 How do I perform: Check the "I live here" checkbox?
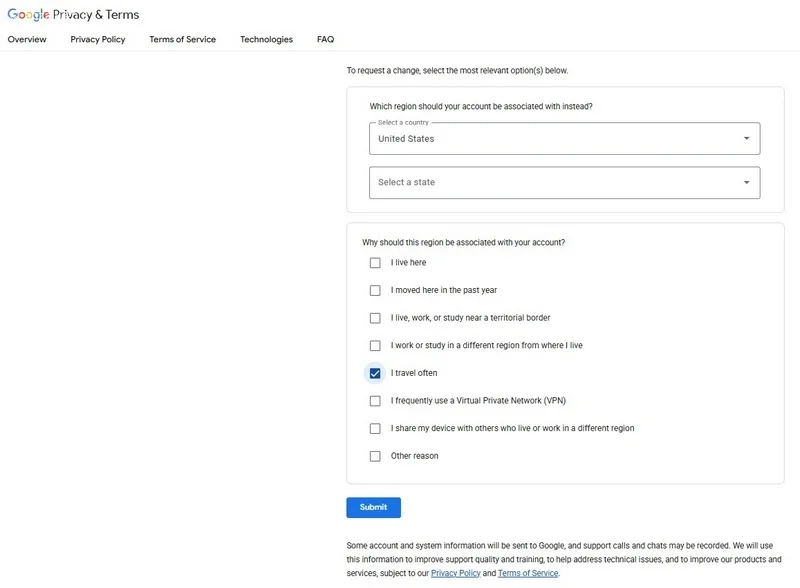[375, 263]
